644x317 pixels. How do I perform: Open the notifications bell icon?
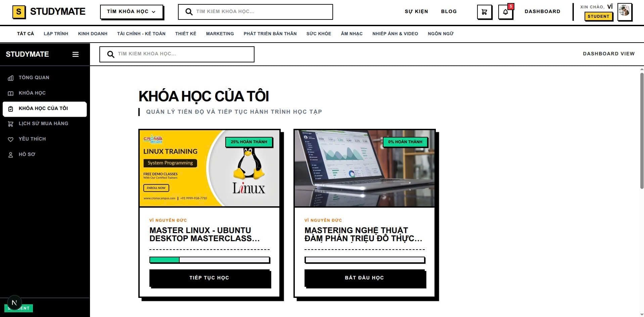click(505, 12)
